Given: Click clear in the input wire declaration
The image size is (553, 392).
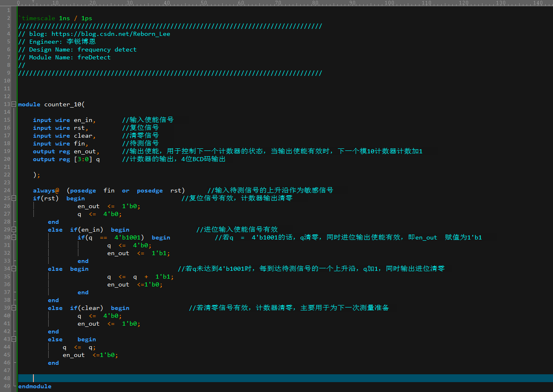Looking at the screenshot, I should (83, 136).
